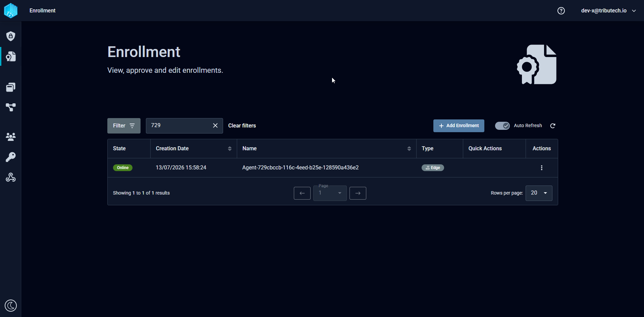Open the webhooks sidebar page
The image size is (644, 317).
pyautogui.click(x=11, y=177)
